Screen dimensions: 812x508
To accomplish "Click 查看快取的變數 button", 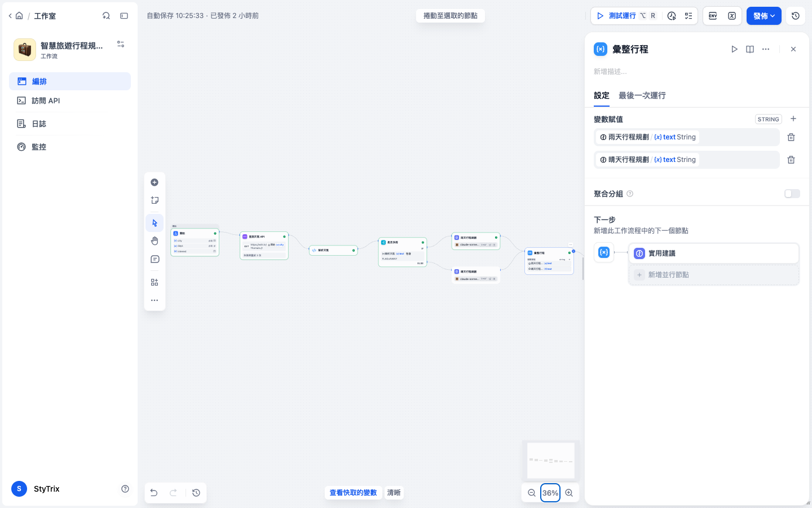I will pyautogui.click(x=353, y=493).
